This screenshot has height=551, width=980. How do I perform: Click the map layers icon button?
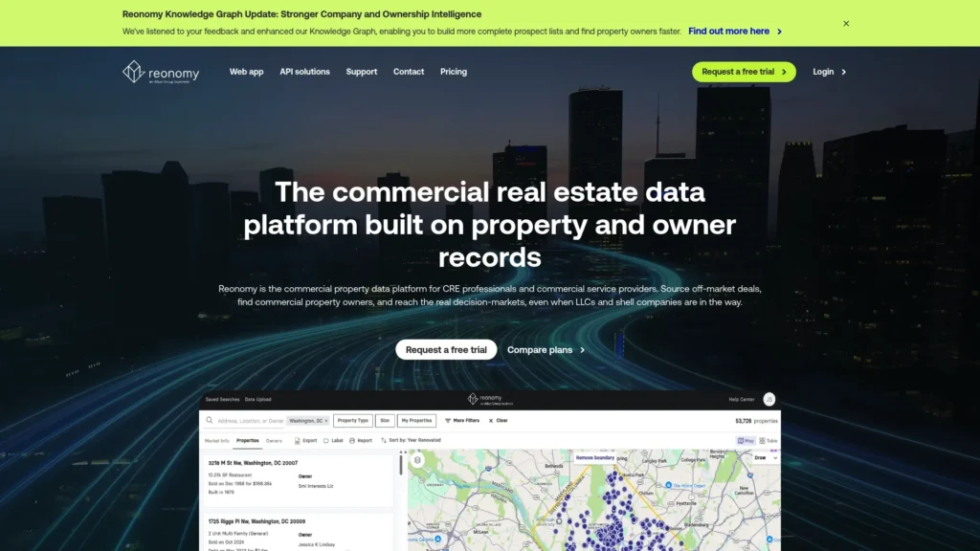coord(417,460)
